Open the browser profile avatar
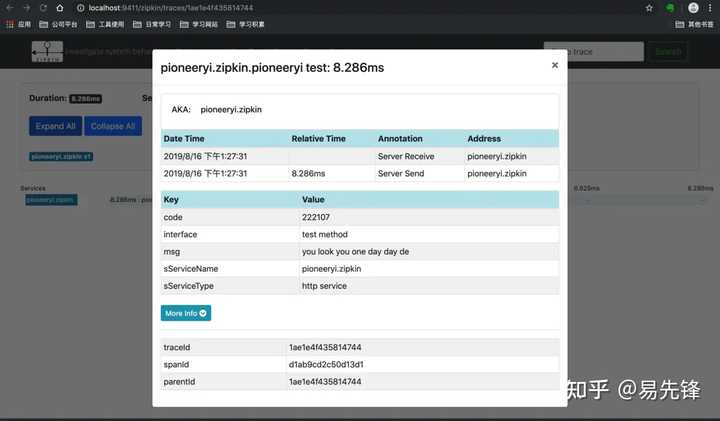 (x=693, y=8)
